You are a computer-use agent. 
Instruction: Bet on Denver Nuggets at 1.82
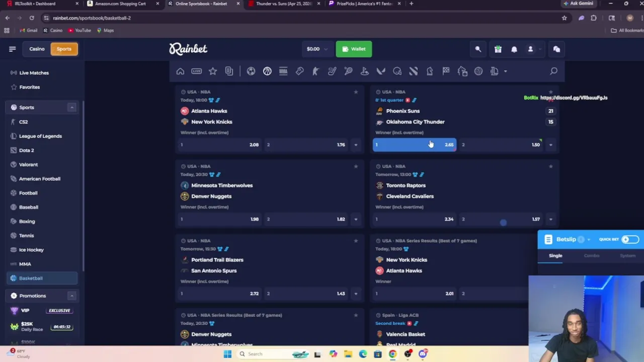click(x=306, y=219)
